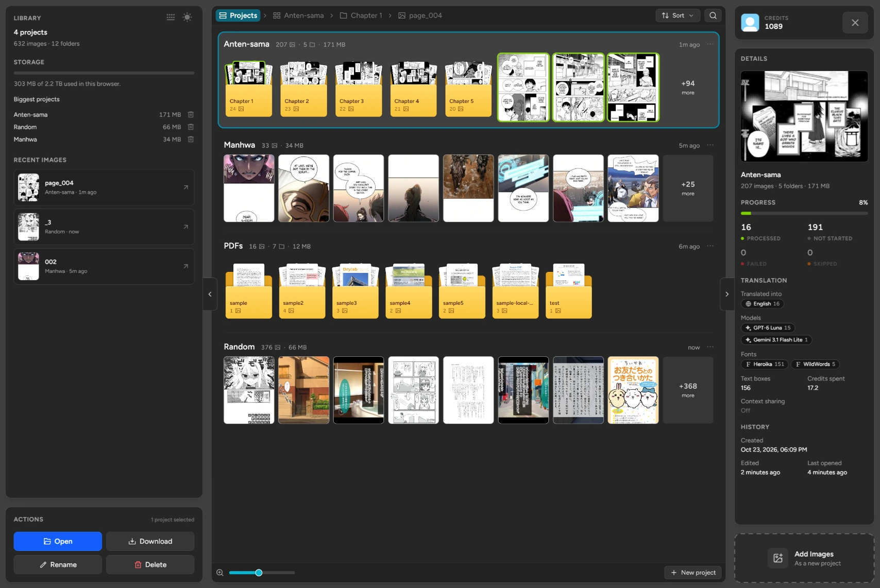Close the details panel with X button
This screenshot has width=880, height=588.
(855, 23)
